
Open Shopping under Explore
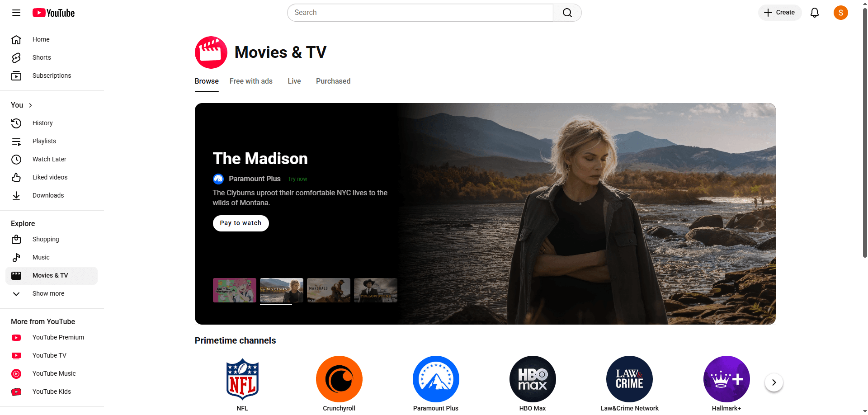pos(52,239)
